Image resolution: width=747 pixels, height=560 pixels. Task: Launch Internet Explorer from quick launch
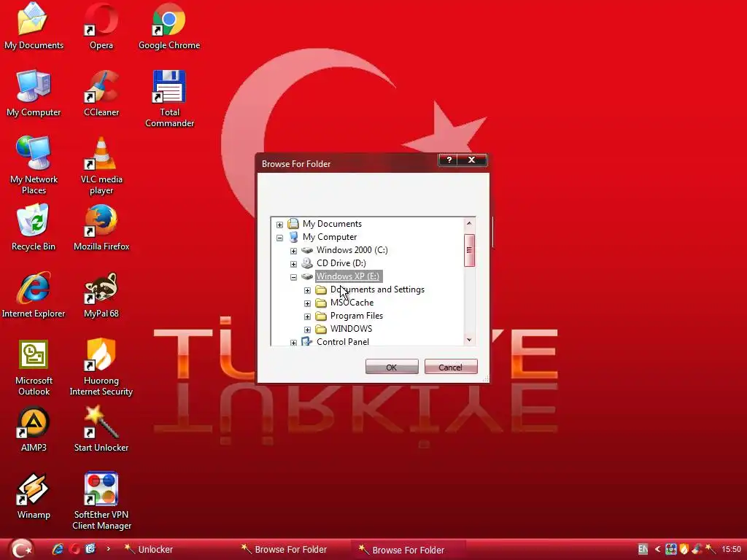tap(58, 549)
